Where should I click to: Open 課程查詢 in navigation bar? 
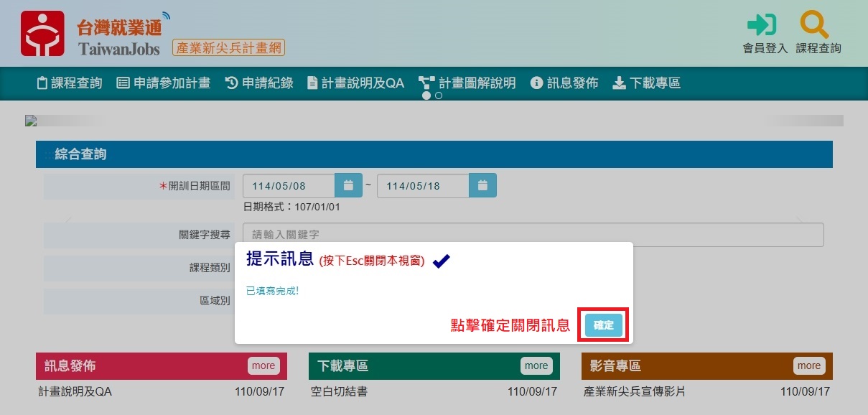(x=70, y=83)
